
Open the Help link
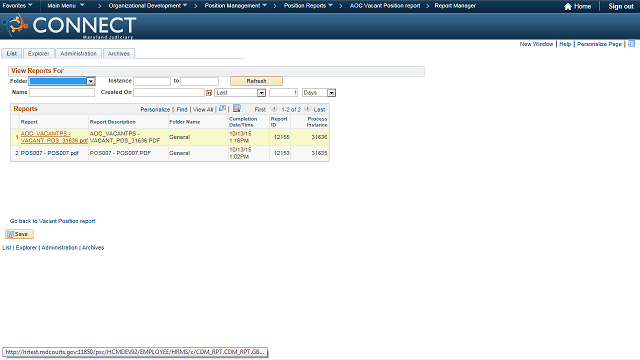[x=565, y=44]
